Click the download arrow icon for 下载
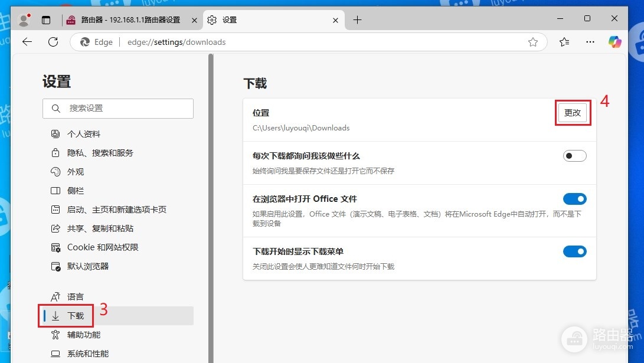This screenshot has width=644, height=363. [55, 316]
